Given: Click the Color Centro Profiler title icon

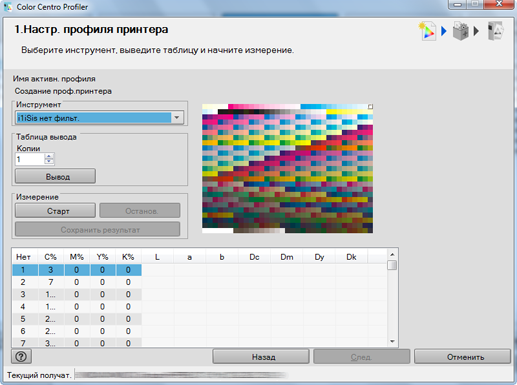Looking at the screenshot, I should (8, 7).
